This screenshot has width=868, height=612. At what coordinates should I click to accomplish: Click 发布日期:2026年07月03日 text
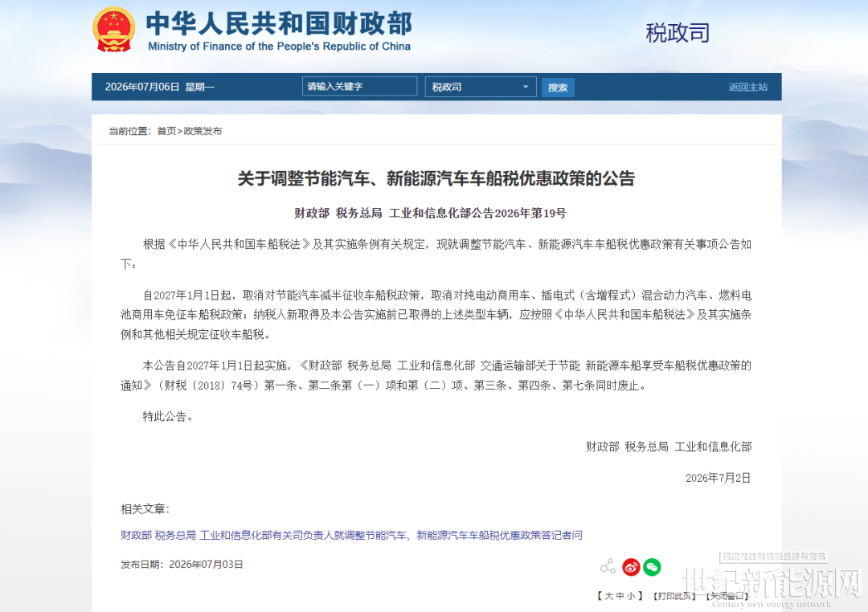click(x=182, y=565)
